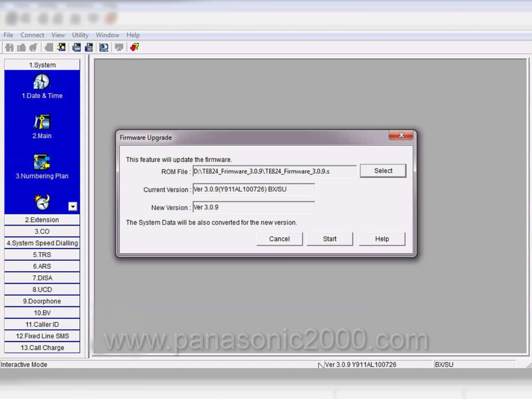This screenshot has width=532, height=399.
Task: Click the Help button in the dialog
Action: click(382, 239)
